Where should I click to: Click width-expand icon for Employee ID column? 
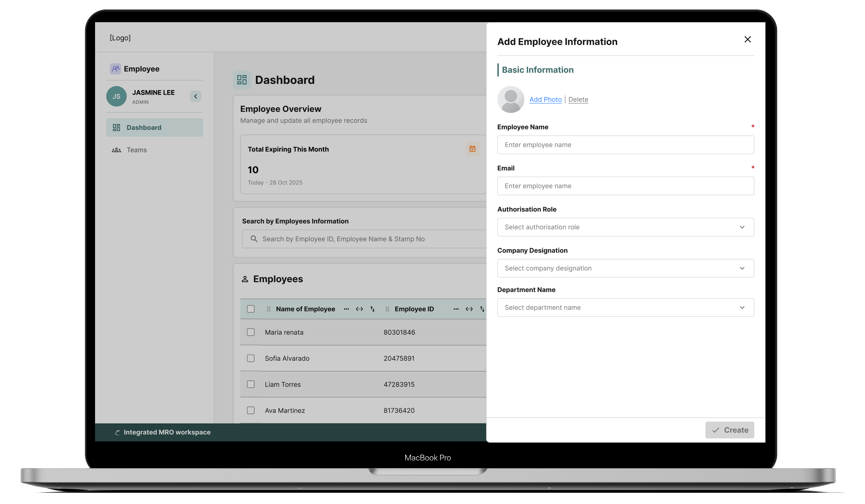coord(469,309)
